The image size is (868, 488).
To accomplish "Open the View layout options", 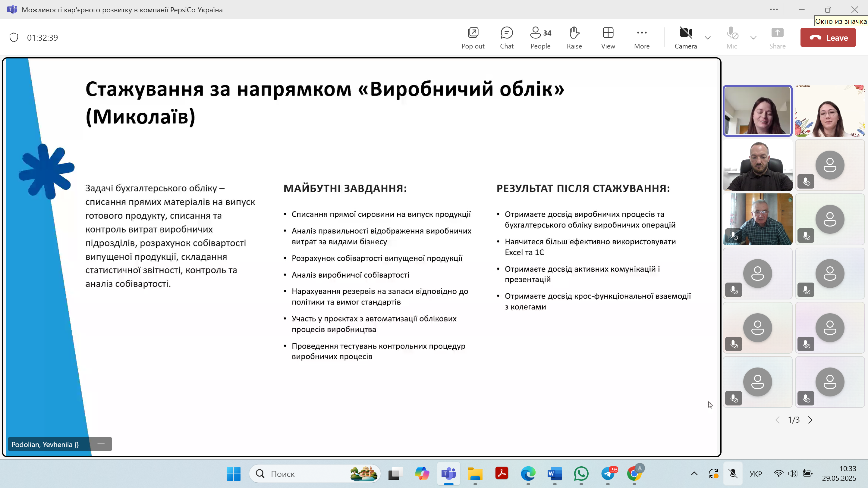I will click(x=608, y=38).
